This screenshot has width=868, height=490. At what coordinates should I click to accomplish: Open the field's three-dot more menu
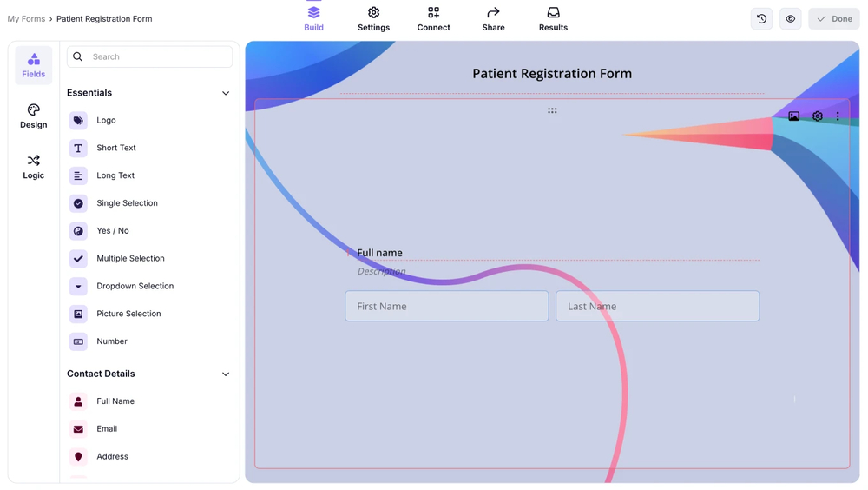838,116
